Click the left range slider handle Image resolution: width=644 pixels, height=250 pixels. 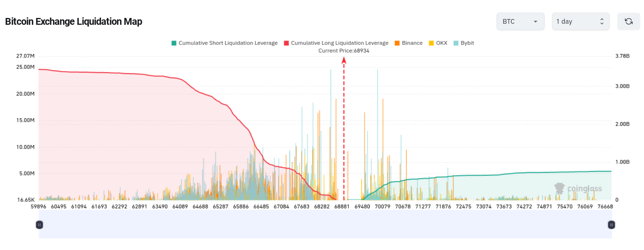click(x=39, y=225)
